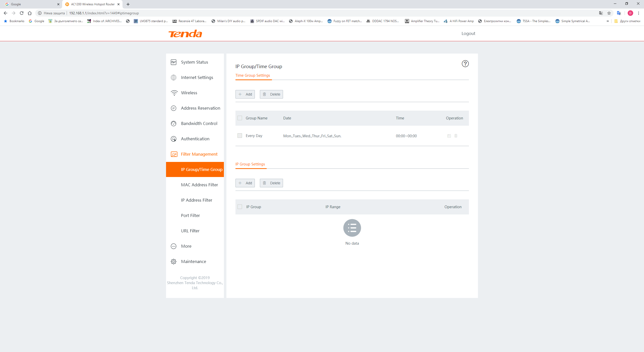Reload the page with the refresh icon

tap(22, 13)
